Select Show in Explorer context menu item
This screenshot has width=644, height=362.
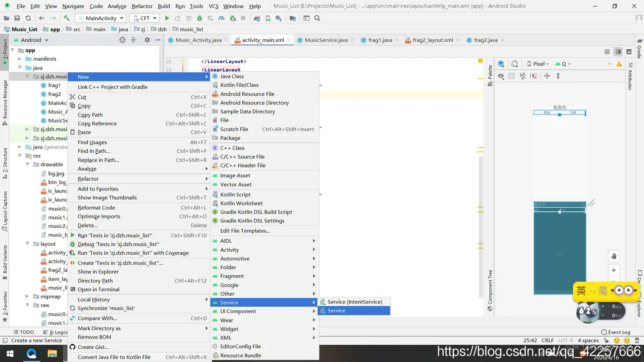[x=139, y=271]
